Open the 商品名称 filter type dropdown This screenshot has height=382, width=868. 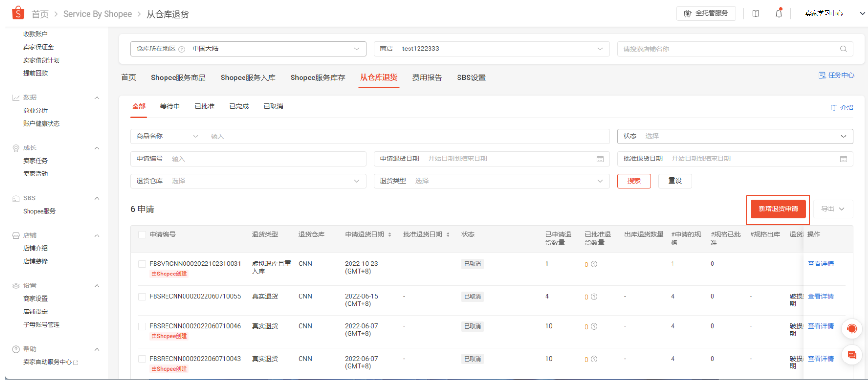click(168, 137)
